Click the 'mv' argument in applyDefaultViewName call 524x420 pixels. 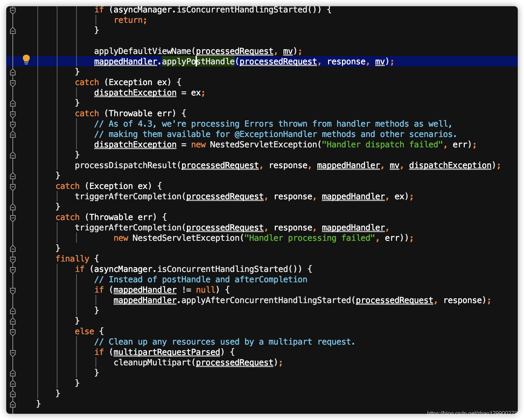(x=288, y=51)
